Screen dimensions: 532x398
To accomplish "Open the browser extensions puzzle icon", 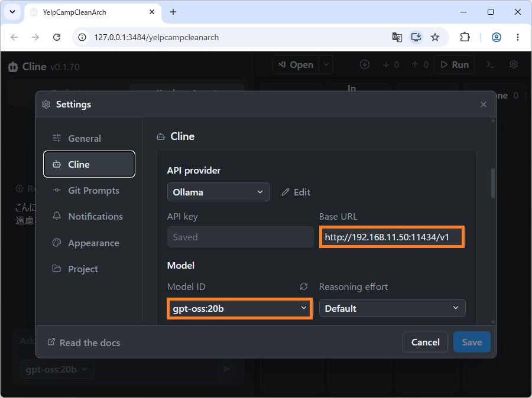I will [465, 37].
